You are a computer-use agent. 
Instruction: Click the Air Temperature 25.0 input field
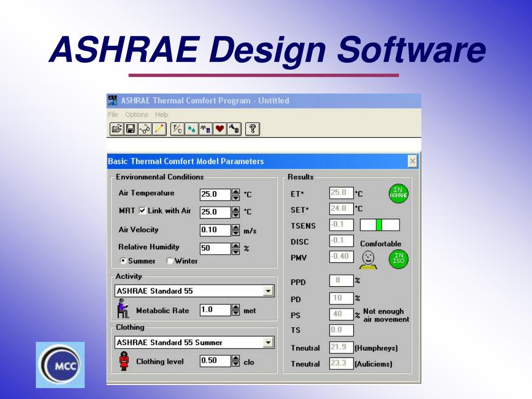[x=215, y=194]
